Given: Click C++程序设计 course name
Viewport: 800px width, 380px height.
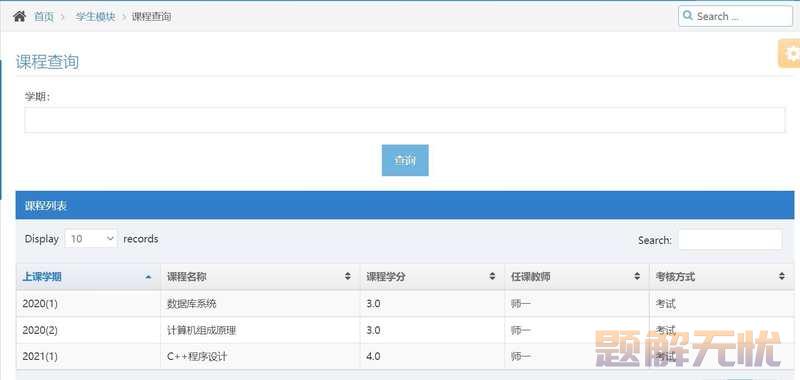Looking at the screenshot, I should 197,357.
